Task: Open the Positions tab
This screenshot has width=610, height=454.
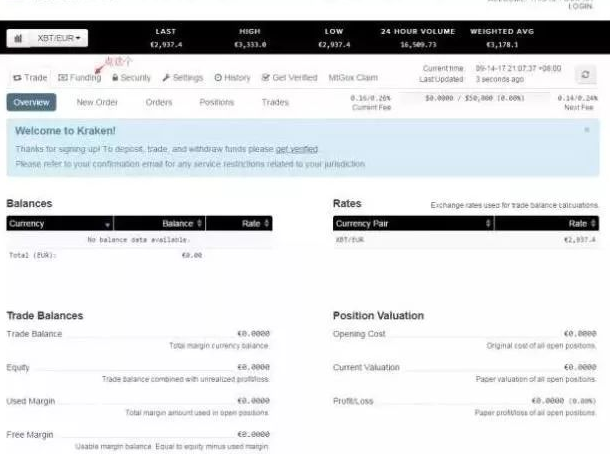Action: [x=216, y=102]
